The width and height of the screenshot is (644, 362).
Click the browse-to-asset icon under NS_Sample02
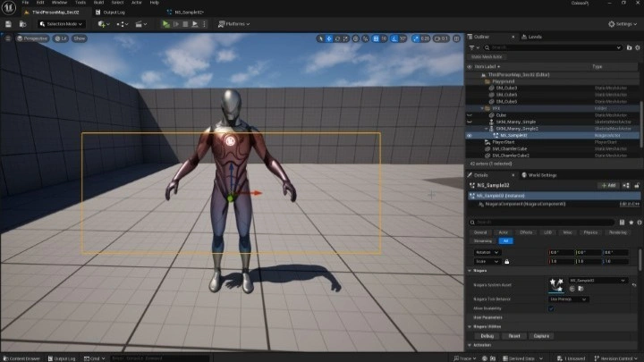pyautogui.click(x=580, y=289)
